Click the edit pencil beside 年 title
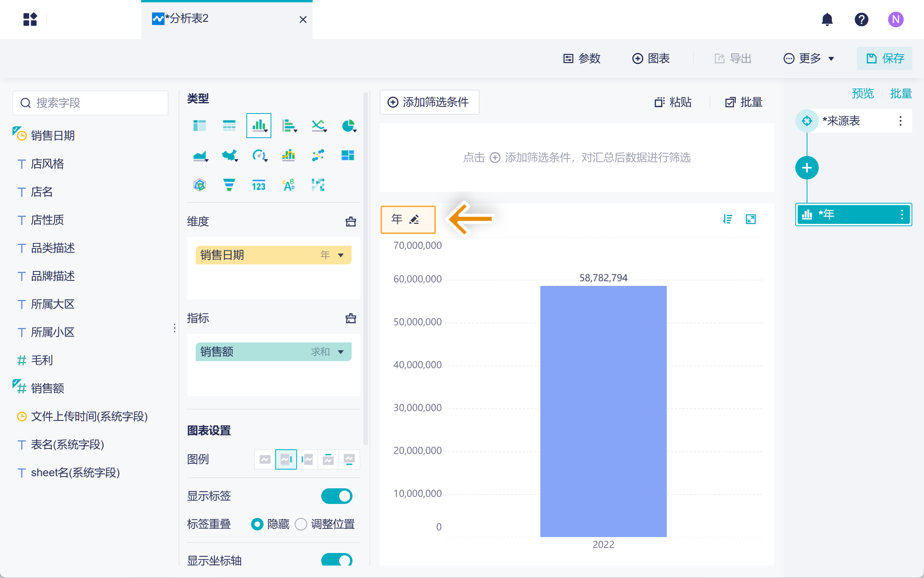The image size is (924, 578). pyautogui.click(x=414, y=219)
